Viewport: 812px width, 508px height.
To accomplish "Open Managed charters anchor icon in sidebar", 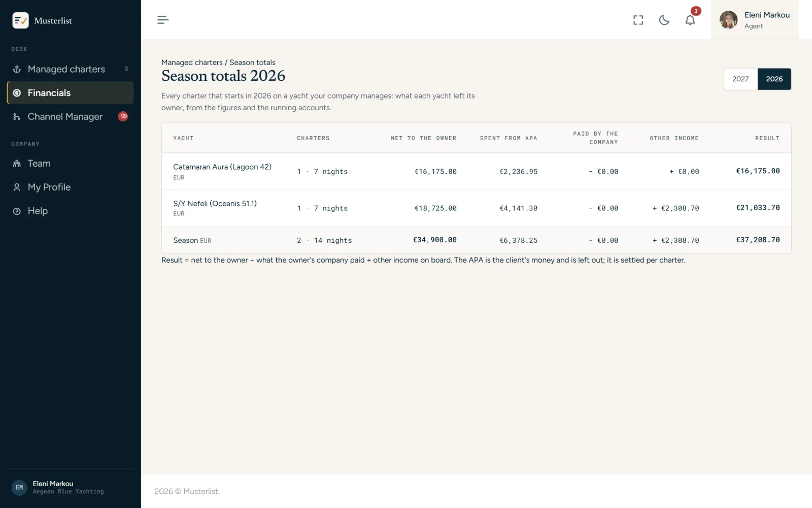I will point(17,69).
